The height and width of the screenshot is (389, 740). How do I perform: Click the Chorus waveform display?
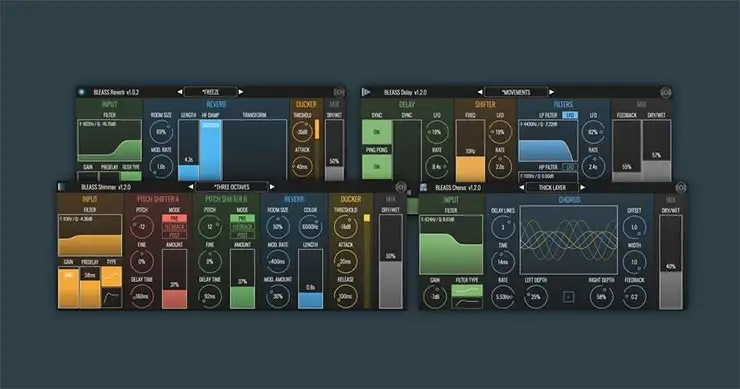(569, 240)
